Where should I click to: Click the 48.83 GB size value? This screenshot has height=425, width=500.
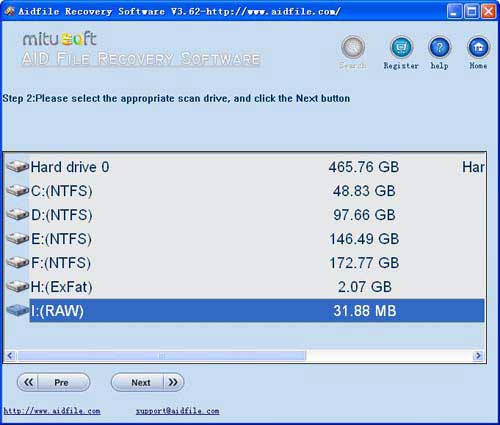[x=364, y=191]
